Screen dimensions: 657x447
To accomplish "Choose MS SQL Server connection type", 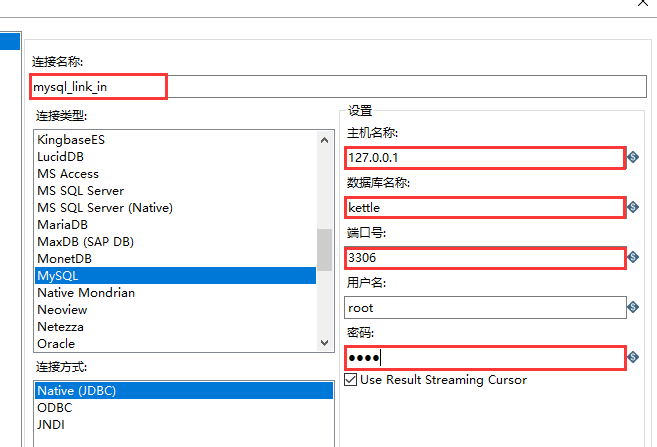I will pos(176,191).
